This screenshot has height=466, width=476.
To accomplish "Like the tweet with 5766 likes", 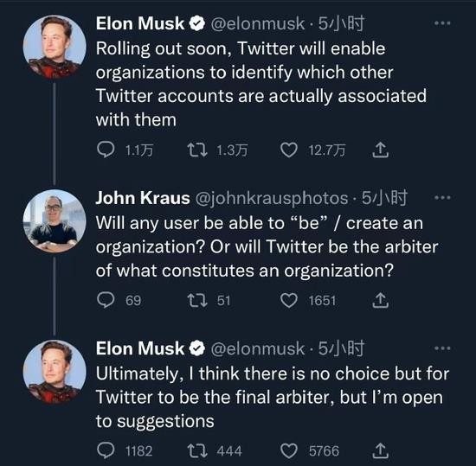I will pyautogui.click(x=288, y=450).
